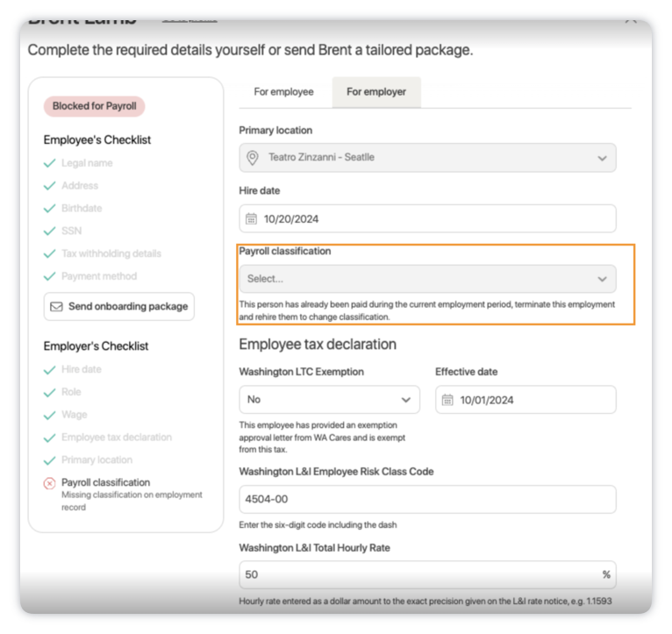Click the Send onboarding package button
Viewport: 672px width, 634px height.
(119, 307)
